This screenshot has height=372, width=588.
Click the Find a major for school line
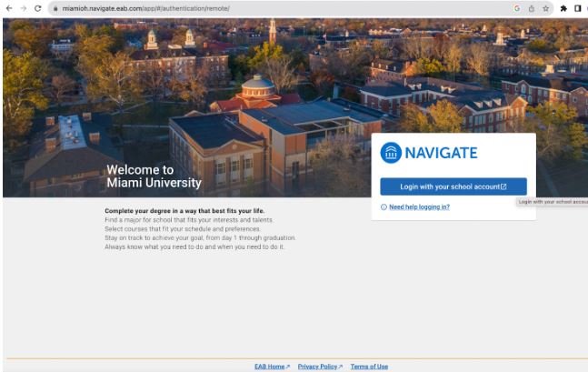(x=189, y=220)
